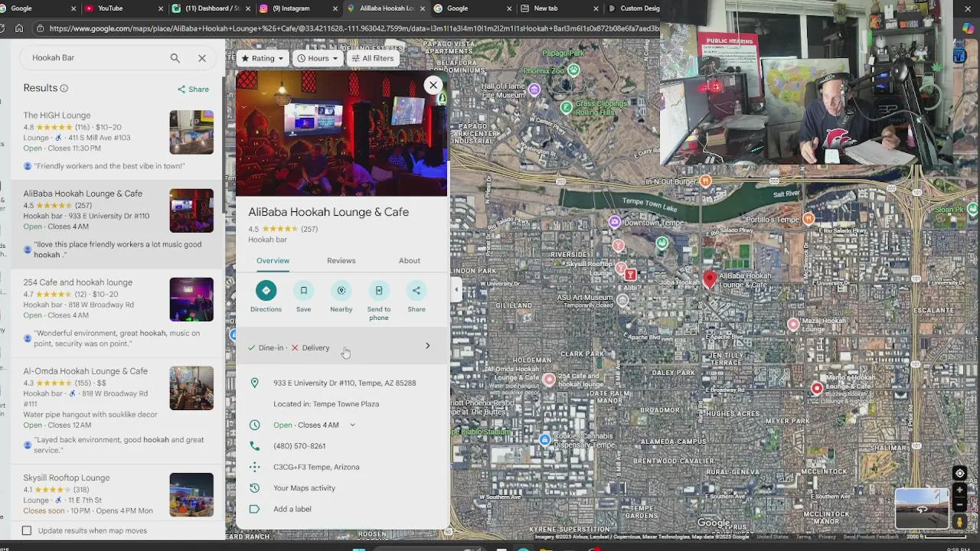Click the Hall of Flame Fire Museum marker
This screenshot has height=551, width=980.
pyautogui.click(x=534, y=90)
